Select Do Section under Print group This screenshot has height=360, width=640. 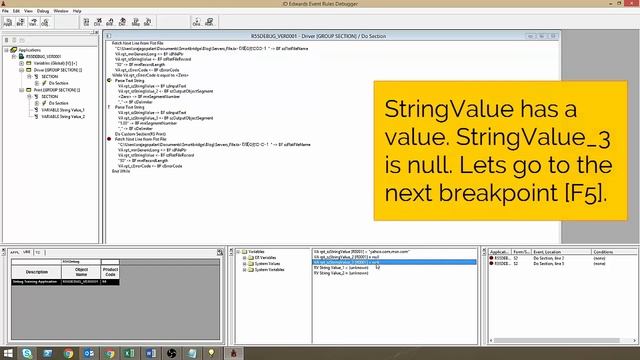coord(58,103)
